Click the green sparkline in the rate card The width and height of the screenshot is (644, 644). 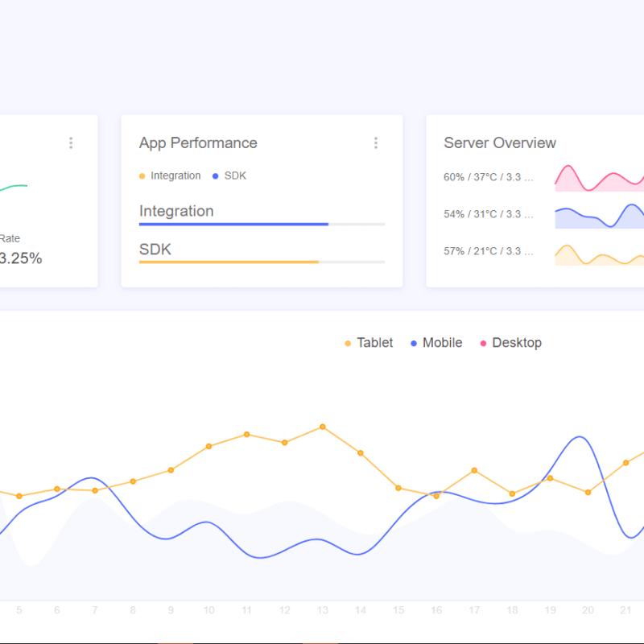pyautogui.click(x=14, y=188)
